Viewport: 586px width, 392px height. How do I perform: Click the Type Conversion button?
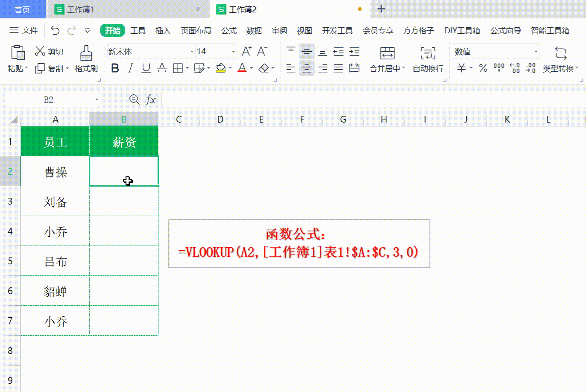(x=560, y=60)
